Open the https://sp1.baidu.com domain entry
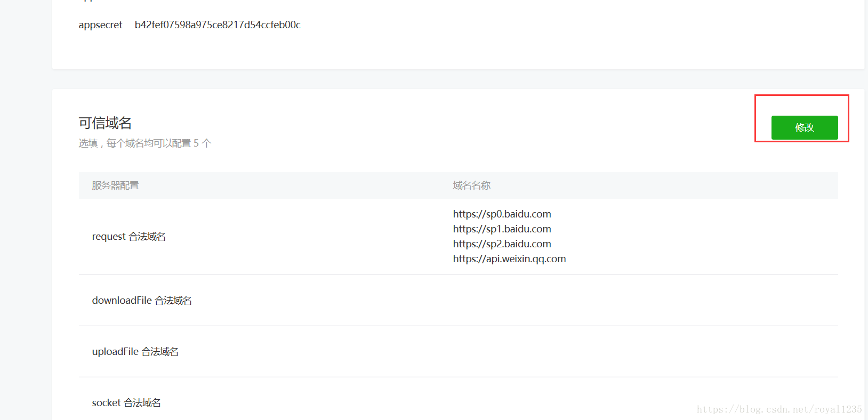The image size is (868, 420). click(502, 229)
